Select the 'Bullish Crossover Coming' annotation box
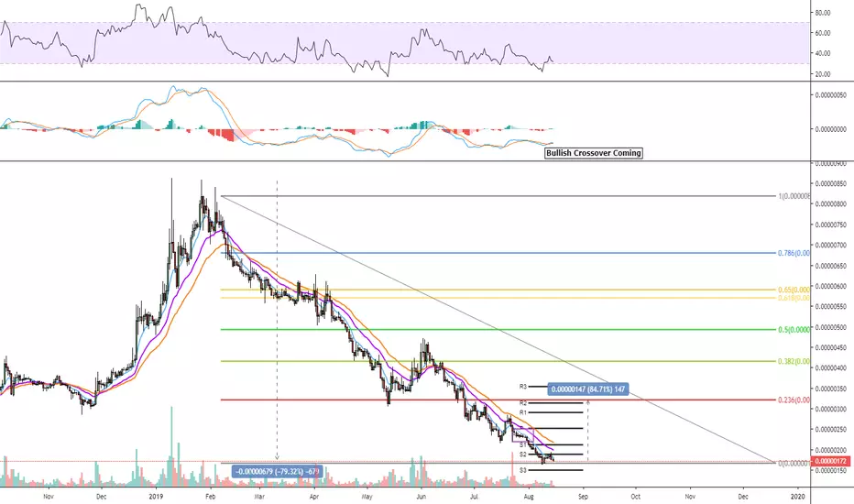The height and width of the screenshot is (504, 854). pyautogui.click(x=593, y=153)
